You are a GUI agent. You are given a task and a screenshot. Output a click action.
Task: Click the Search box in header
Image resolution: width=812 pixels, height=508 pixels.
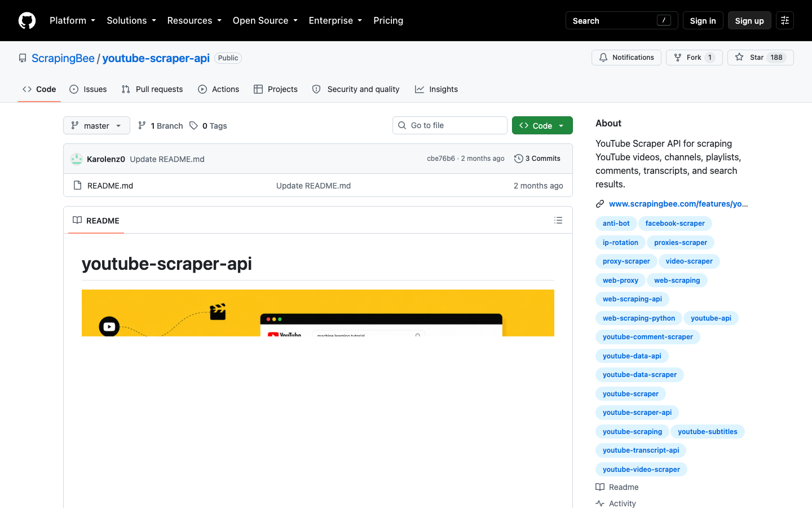click(622, 20)
